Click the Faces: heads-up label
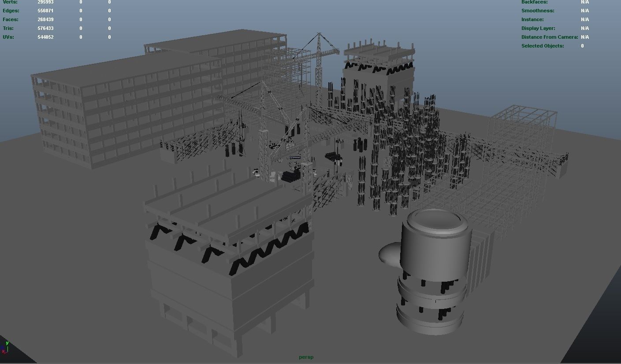This screenshot has width=621, height=364. [x=10, y=19]
